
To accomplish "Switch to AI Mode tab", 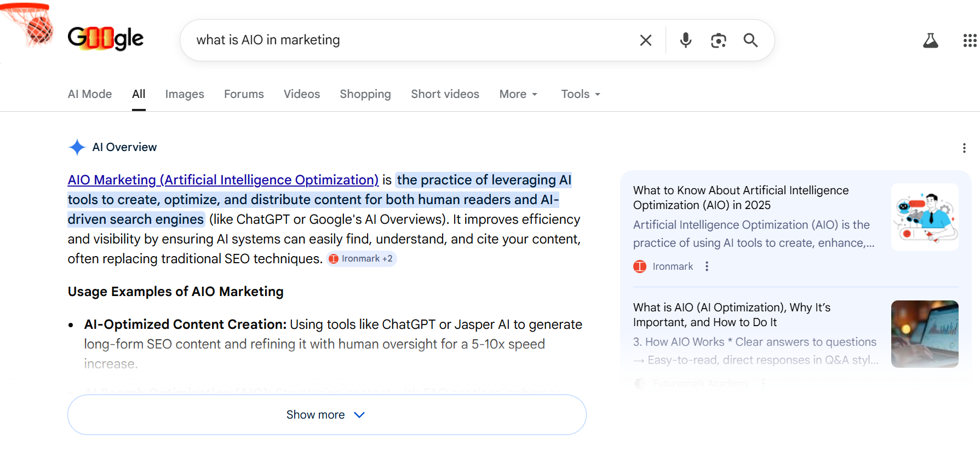I will tap(90, 94).
